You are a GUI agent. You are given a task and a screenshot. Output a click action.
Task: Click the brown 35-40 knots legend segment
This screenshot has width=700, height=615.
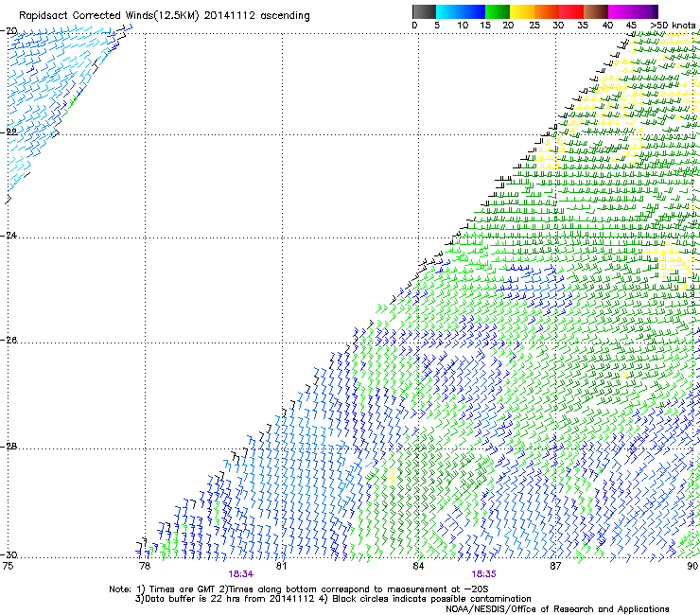click(x=596, y=11)
